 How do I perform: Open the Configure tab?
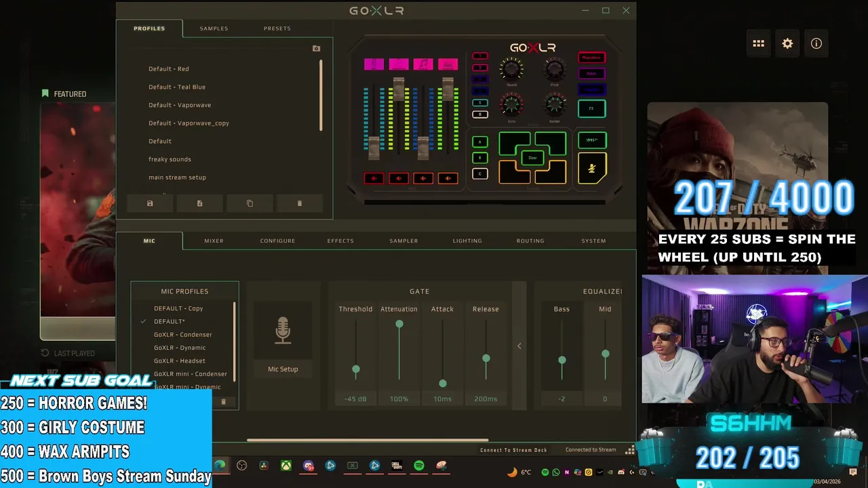[x=277, y=241]
